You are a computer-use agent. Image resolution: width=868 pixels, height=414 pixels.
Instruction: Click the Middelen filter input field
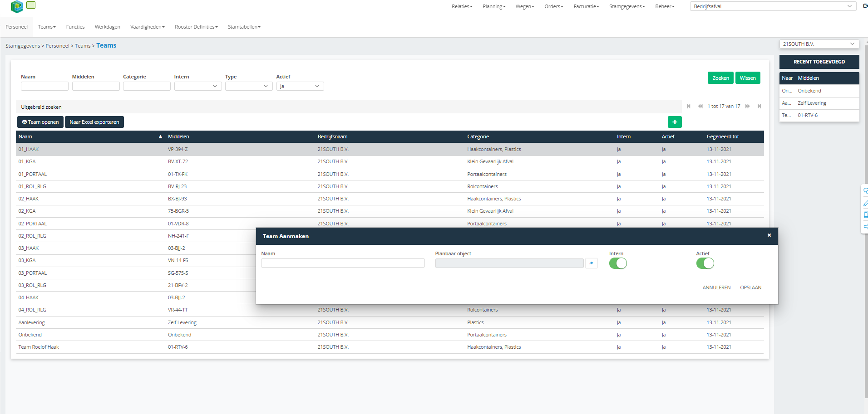click(96, 86)
